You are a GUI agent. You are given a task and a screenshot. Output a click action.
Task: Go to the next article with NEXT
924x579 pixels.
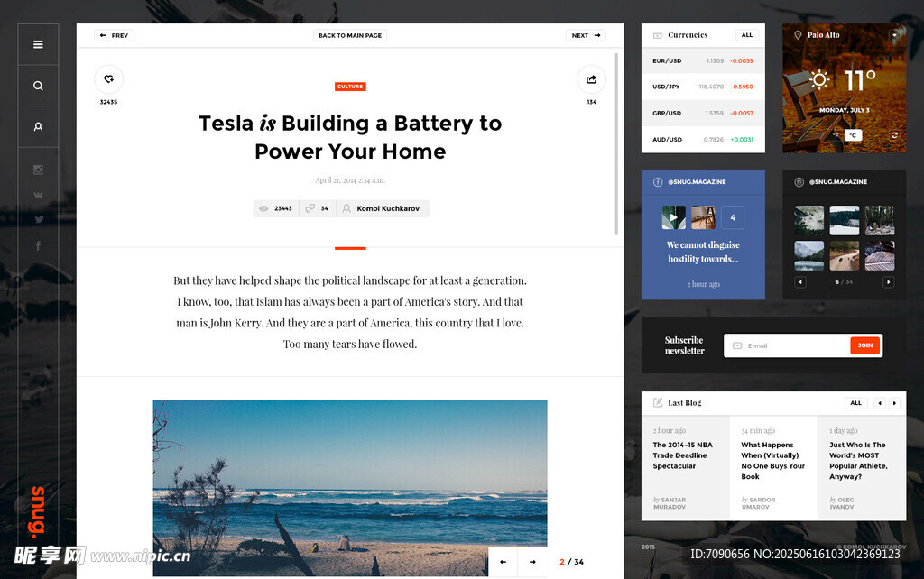[586, 35]
